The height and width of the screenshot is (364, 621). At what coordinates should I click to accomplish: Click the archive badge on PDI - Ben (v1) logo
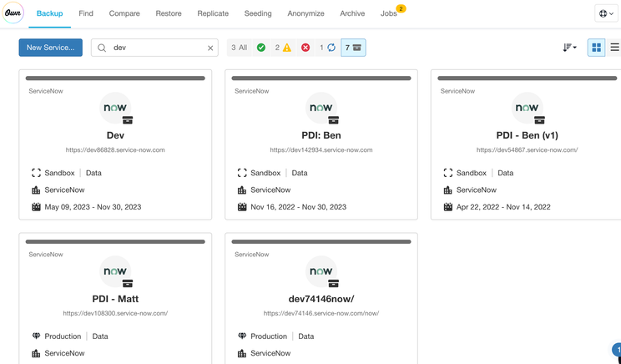[x=539, y=120]
